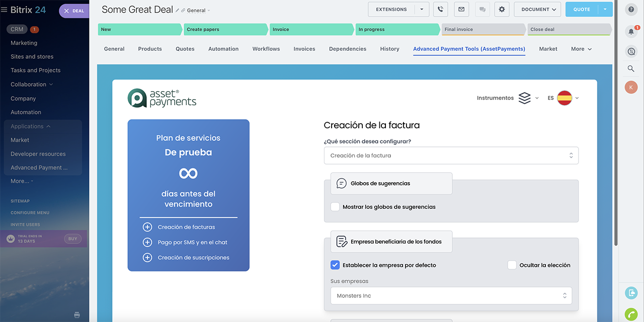Screen dimensions: 644x322
Task: Switch to the Products tab
Action: pos(150,49)
